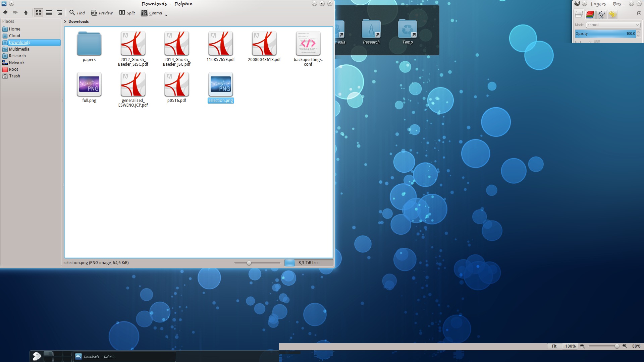Switch to Compact view mode
This screenshot has height=362, width=644.
[49, 13]
